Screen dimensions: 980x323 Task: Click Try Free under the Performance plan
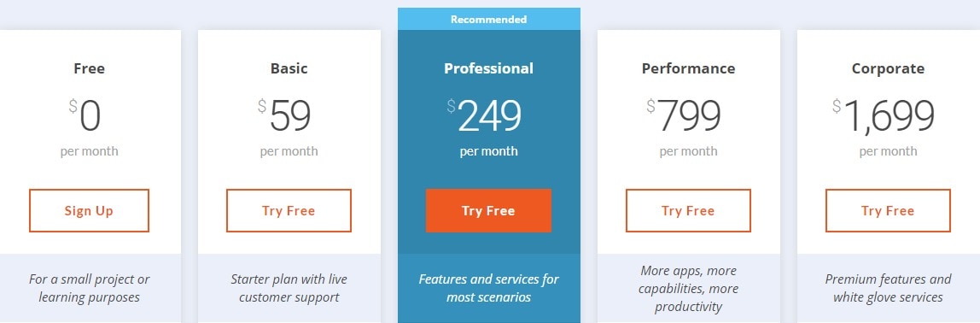pyautogui.click(x=688, y=211)
